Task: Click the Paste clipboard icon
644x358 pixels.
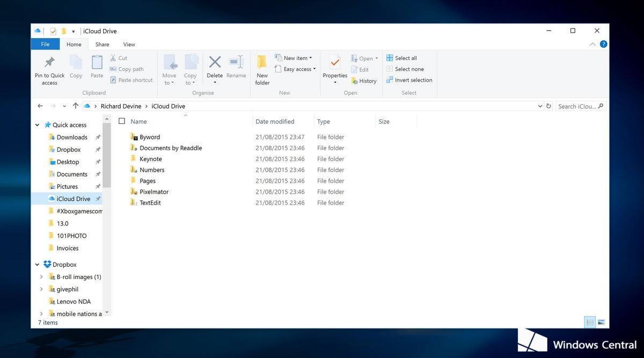Action: coord(97,63)
